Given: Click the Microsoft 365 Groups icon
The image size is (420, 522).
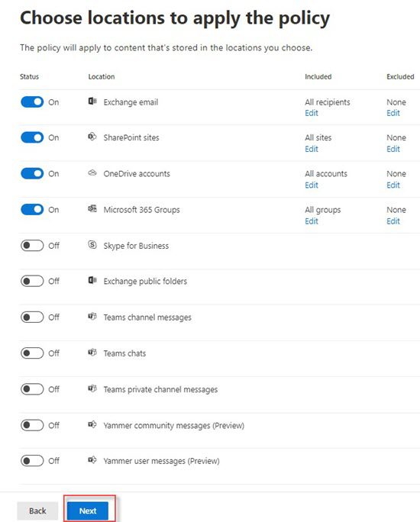Looking at the screenshot, I should [92, 209].
